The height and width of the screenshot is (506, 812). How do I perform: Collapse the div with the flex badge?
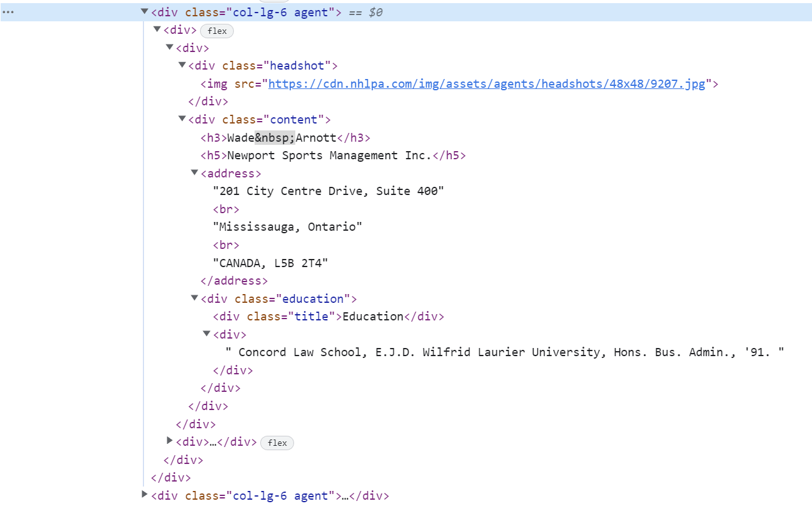click(157, 29)
